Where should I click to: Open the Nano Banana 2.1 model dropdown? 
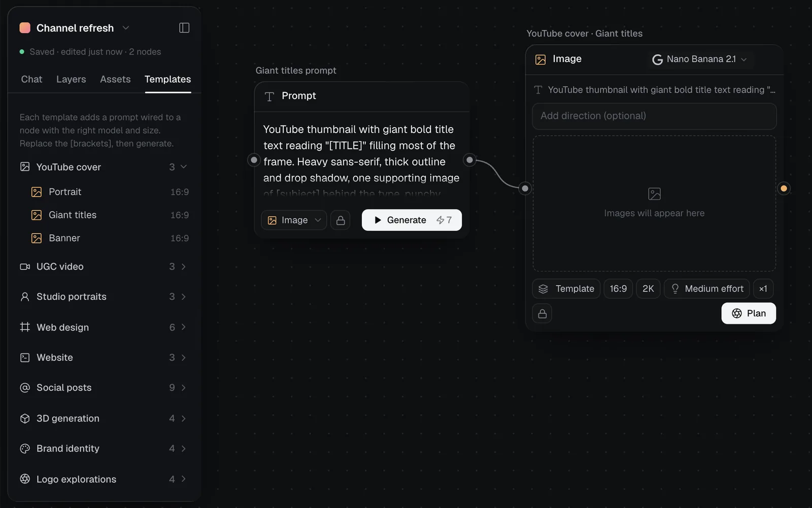click(x=699, y=59)
